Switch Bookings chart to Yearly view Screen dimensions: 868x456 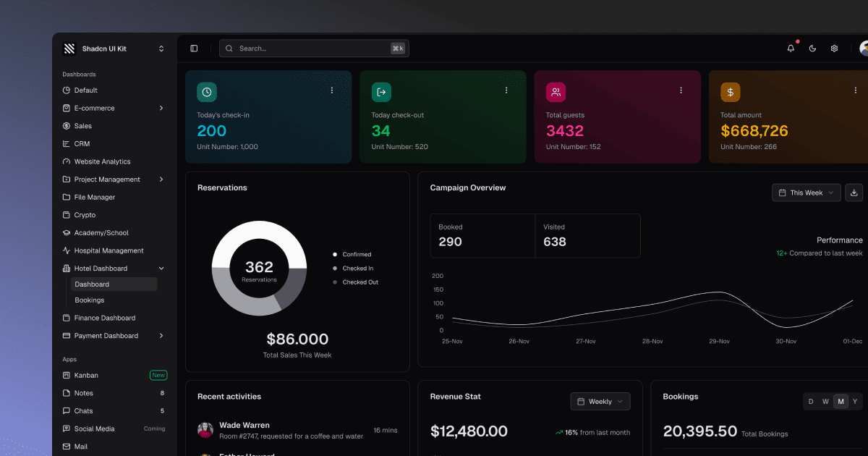click(856, 401)
